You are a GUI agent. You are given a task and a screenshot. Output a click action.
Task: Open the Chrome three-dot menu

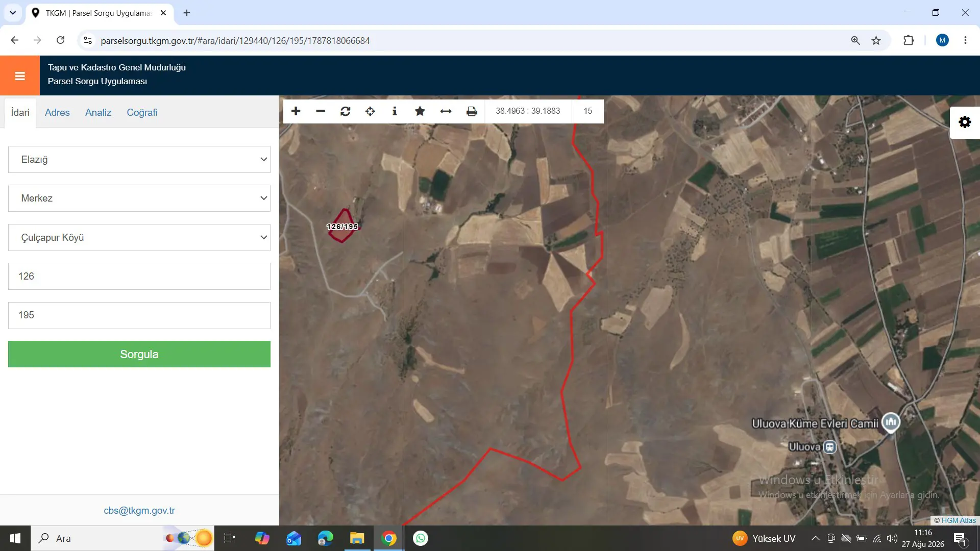point(965,40)
